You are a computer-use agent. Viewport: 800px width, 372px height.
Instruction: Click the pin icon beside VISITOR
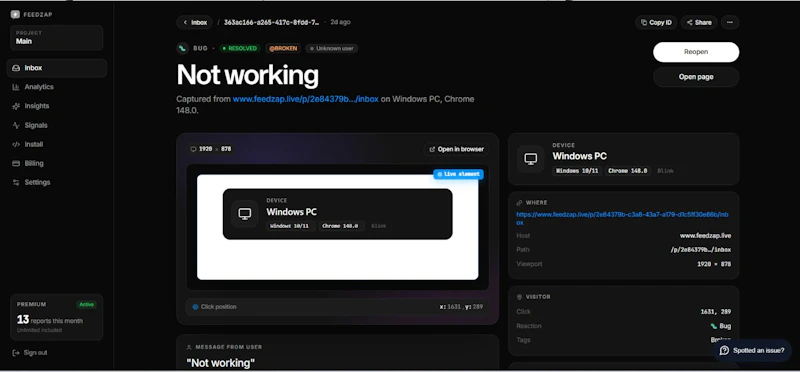tap(519, 297)
